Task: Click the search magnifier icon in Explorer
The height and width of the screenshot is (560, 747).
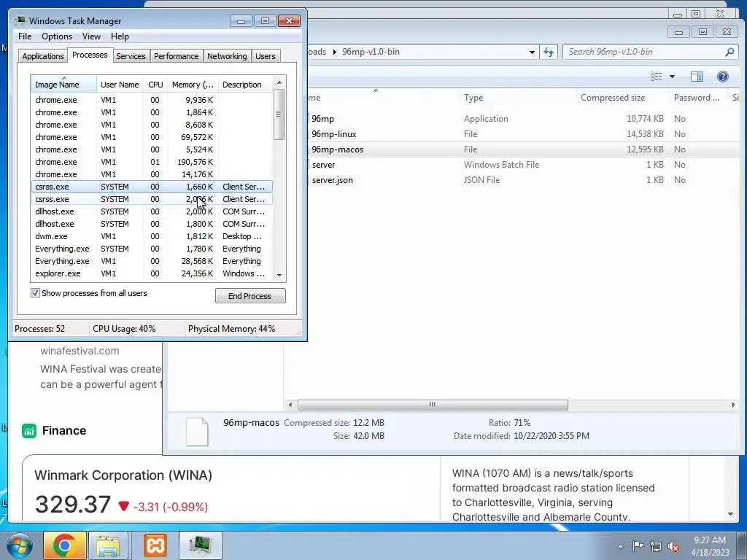Action: click(729, 52)
